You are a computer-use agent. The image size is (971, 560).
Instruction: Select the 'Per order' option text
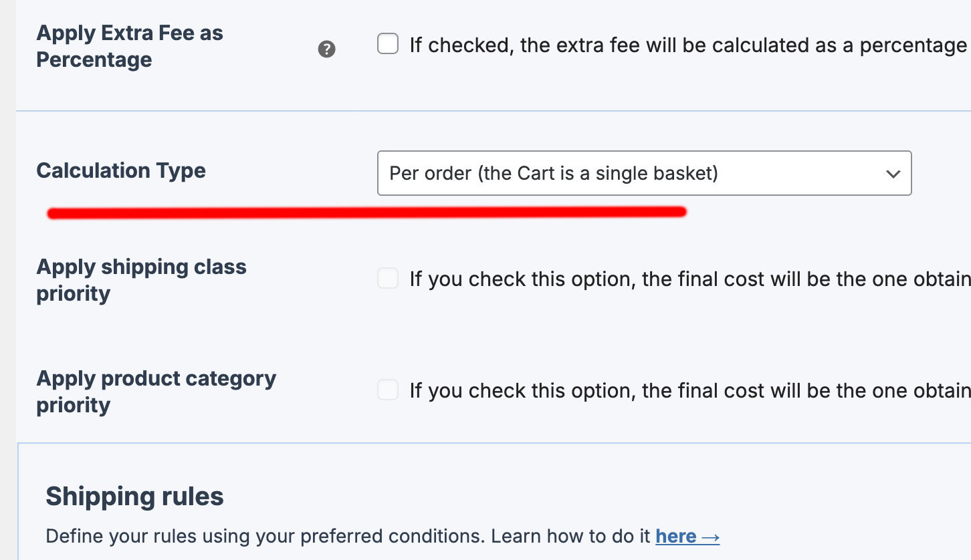pyautogui.click(x=553, y=174)
